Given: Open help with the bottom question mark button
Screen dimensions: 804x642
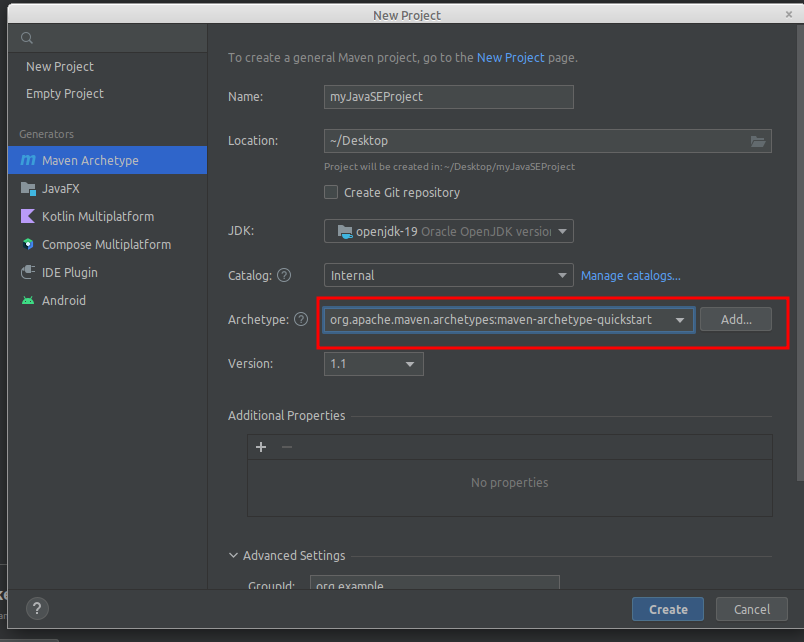Looking at the screenshot, I should (x=37, y=609).
